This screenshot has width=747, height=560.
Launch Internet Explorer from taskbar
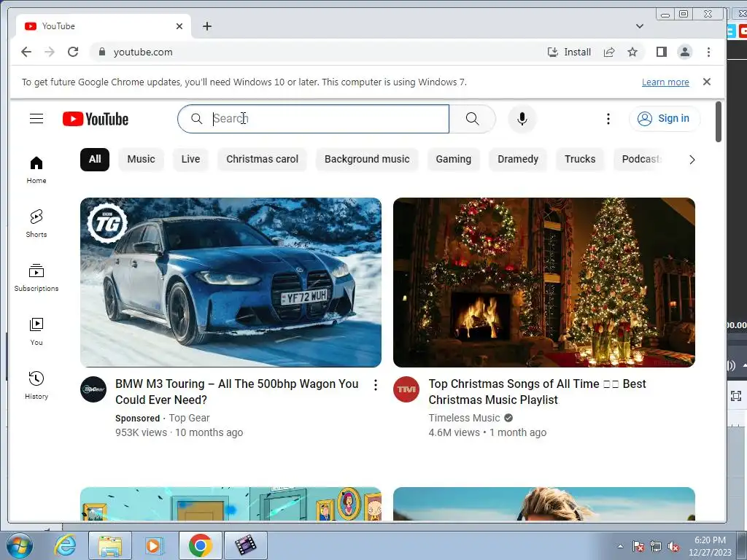(x=65, y=545)
